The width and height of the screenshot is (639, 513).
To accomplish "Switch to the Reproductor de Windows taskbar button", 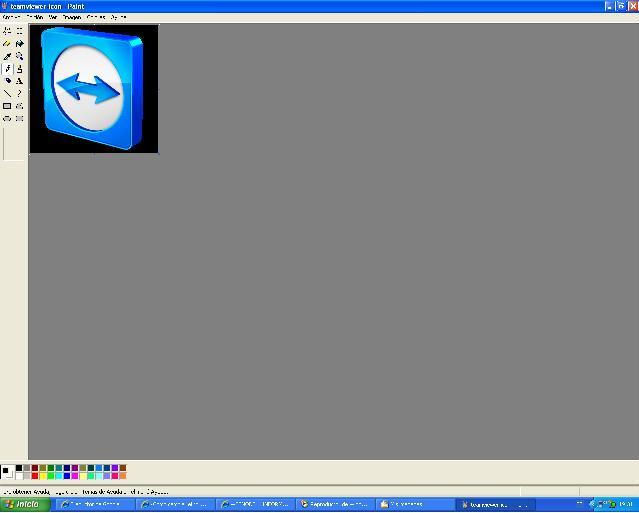I will (x=335, y=504).
